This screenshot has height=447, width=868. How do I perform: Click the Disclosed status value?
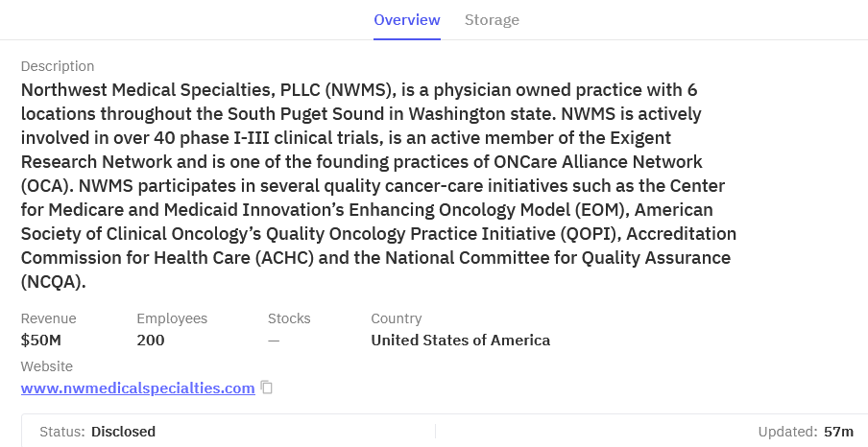click(x=123, y=432)
